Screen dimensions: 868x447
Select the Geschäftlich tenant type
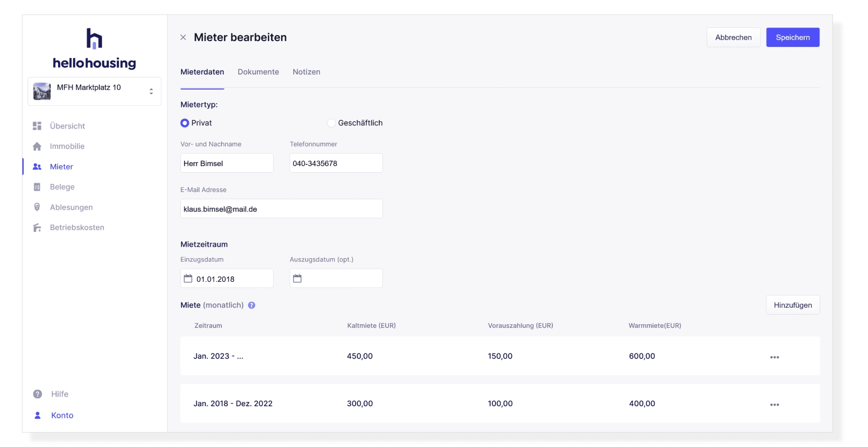[331, 123]
